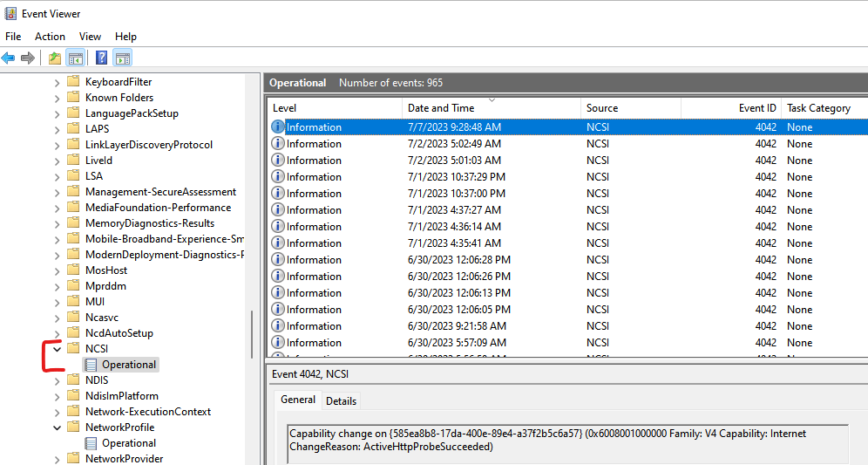The height and width of the screenshot is (465, 868).
Task: Select the event at 7/1/2023 4:36:14 AM
Action: tap(567, 227)
